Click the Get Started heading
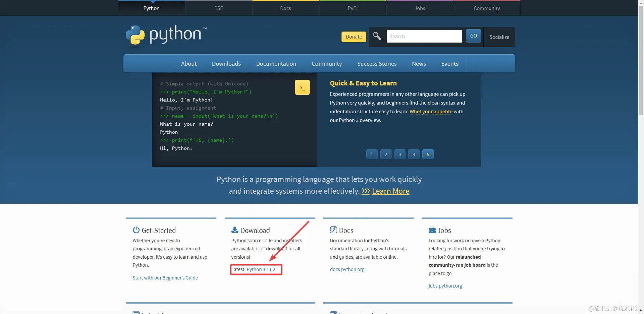The height and width of the screenshot is (314, 644). click(159, 230)
